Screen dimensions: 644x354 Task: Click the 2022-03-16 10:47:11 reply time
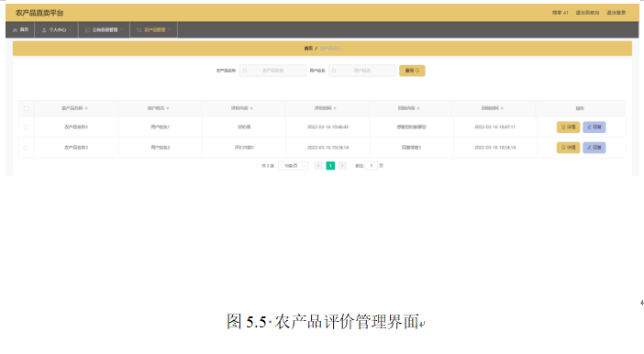494,127
